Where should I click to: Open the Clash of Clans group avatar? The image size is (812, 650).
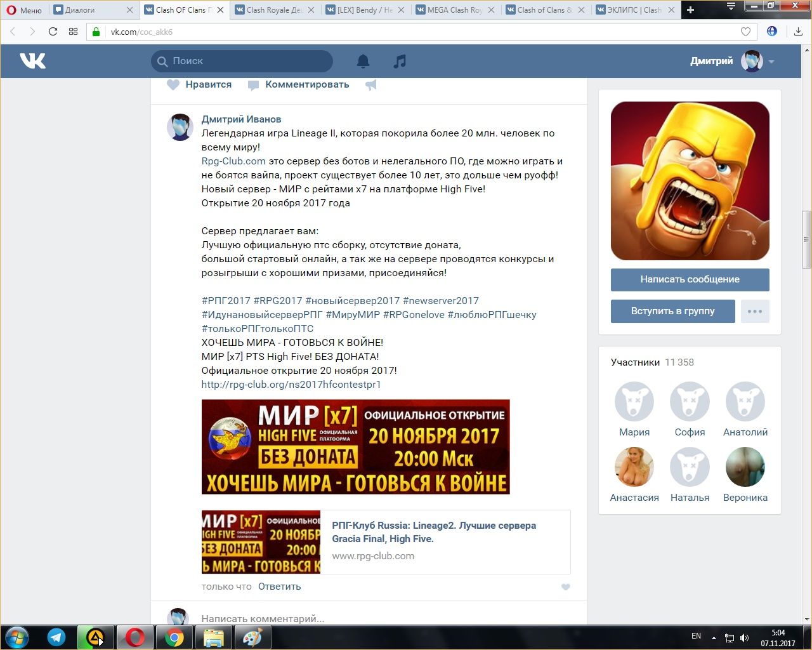690,181
